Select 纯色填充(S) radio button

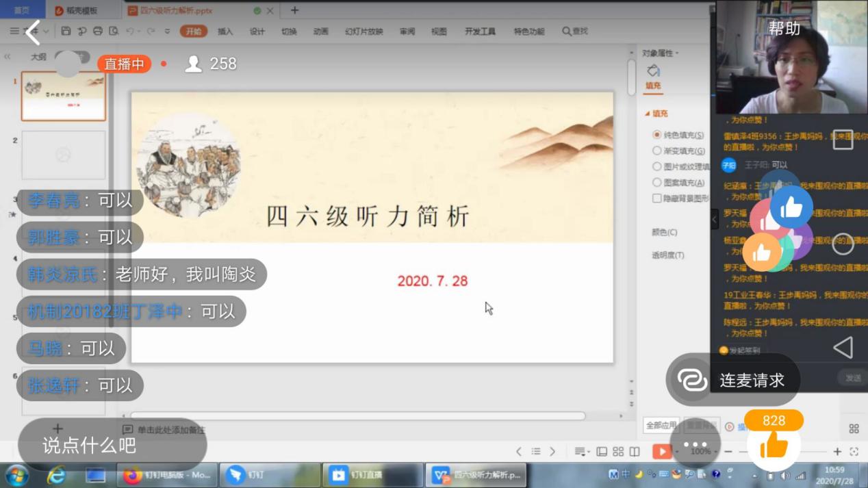coord(656,135)
